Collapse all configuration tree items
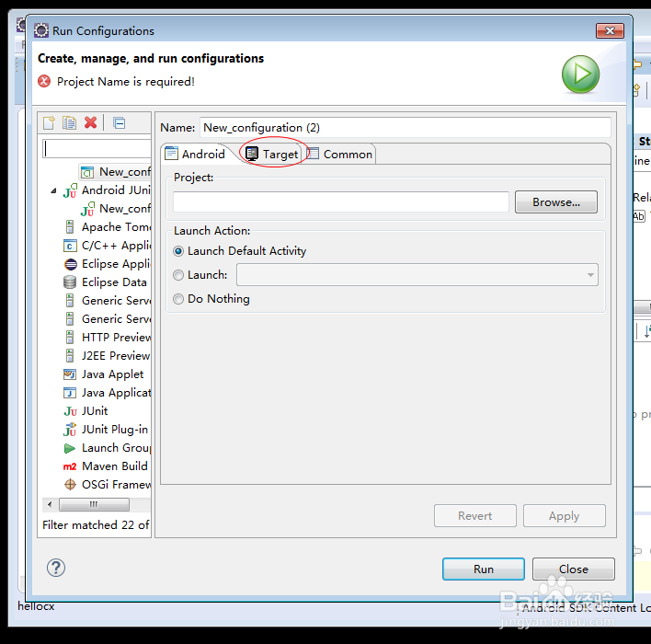This screenshot has width=651, height=644. point(120,123)
